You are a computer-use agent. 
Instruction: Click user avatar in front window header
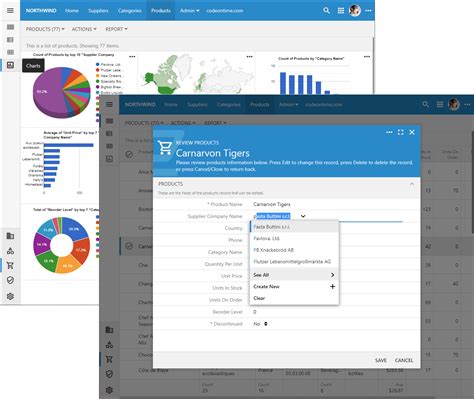coord(454,104)
